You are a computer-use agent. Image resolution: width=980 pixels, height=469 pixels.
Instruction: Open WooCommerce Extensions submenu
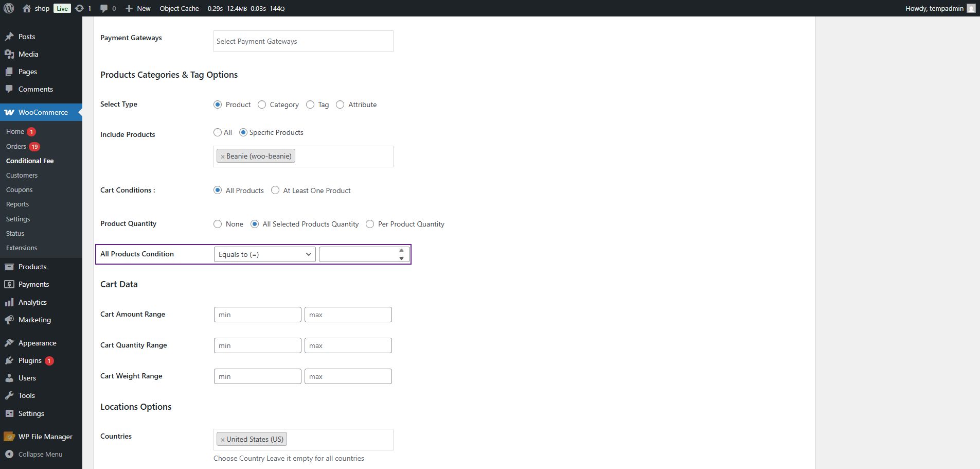pos(22,248)
